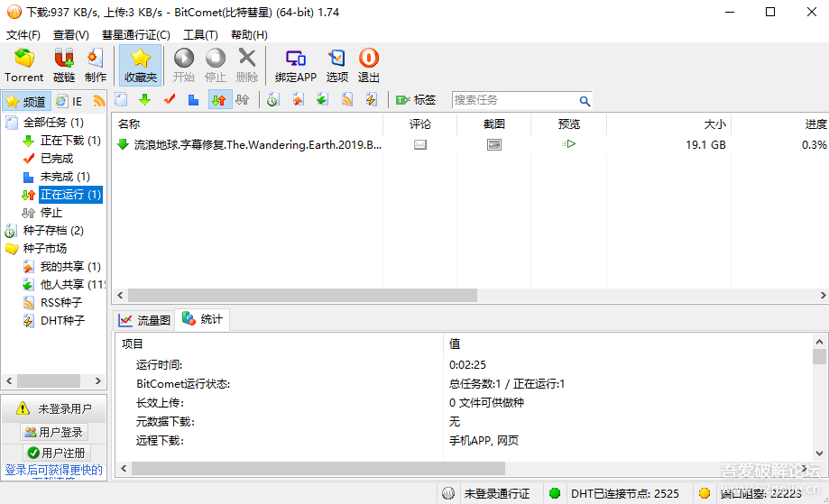Click incomplete filter blue icon in filter bar
The height and width of the screenshot is (504, 829).
[194, 99]
